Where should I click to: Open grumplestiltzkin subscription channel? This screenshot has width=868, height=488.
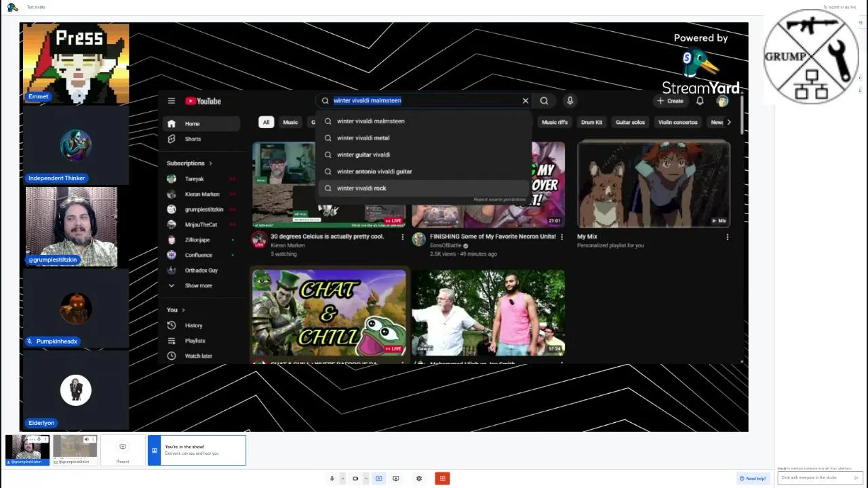point(201,209)
